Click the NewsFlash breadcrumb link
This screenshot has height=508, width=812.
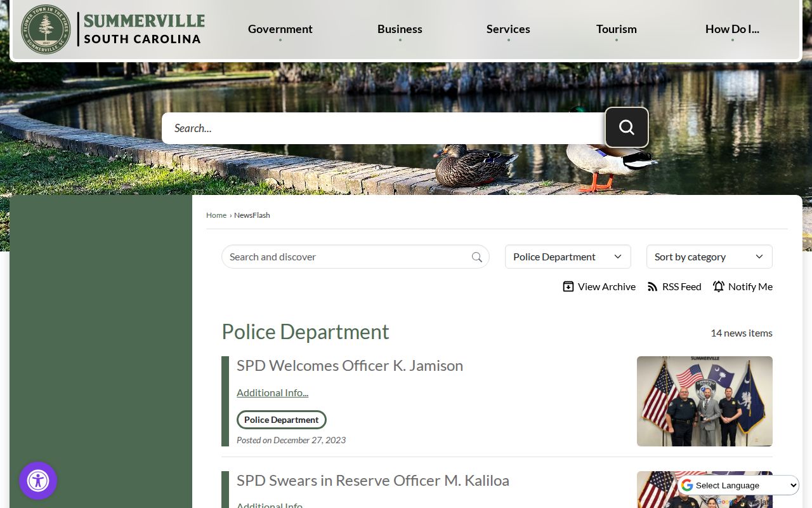tap(252, 215)
